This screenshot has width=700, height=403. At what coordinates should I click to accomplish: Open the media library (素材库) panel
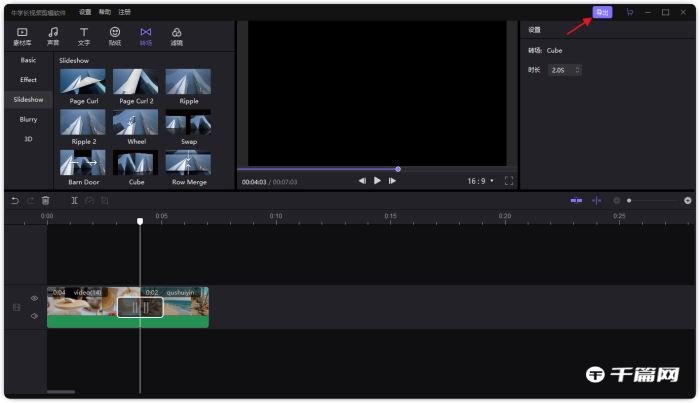22,36
